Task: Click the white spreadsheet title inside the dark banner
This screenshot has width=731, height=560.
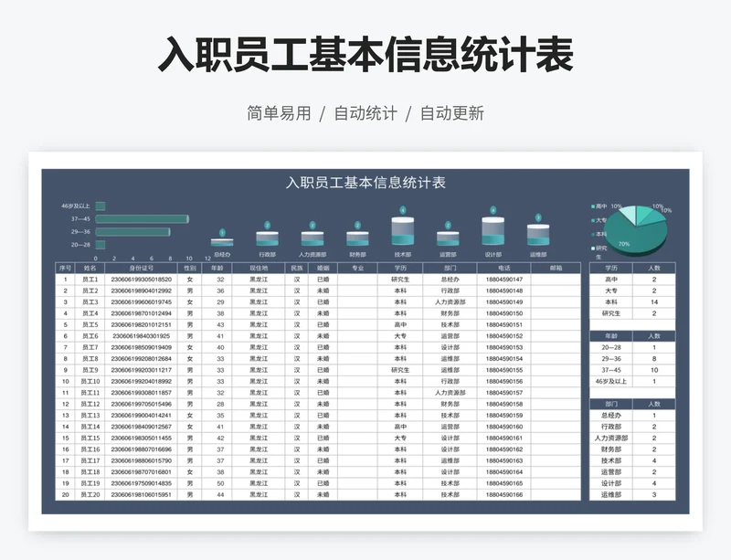Action: 365,183
